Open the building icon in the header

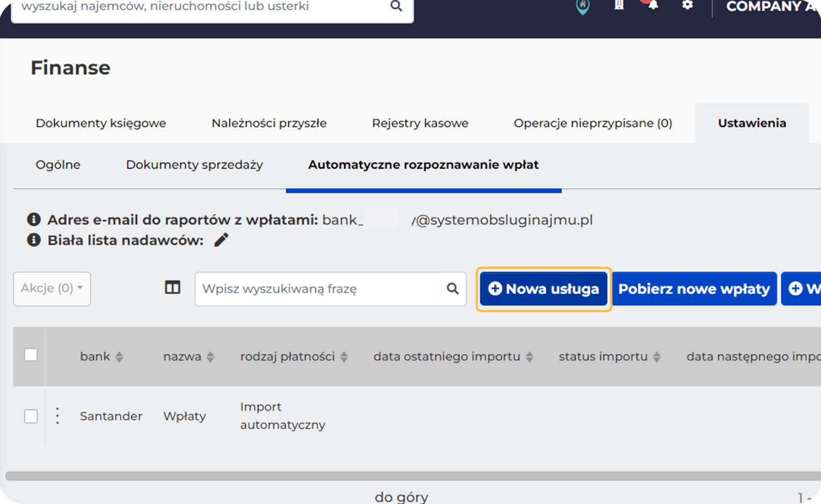click(x=619, y=5)
